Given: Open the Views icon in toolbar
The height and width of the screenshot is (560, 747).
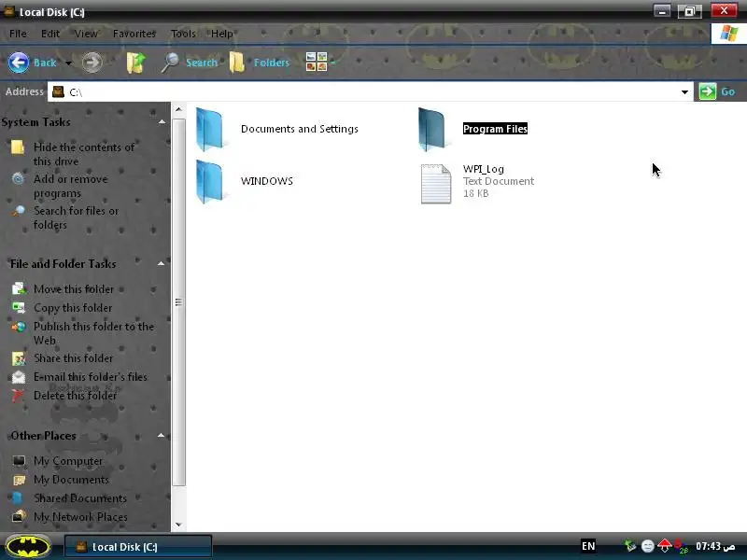Looking at the screenshot, I should coord(317,62).
